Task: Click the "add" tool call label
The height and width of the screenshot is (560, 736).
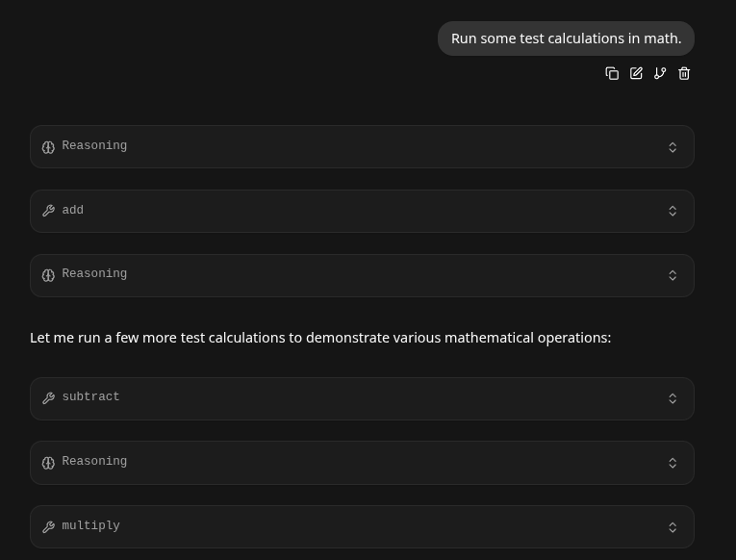Action: click(73, 210)
